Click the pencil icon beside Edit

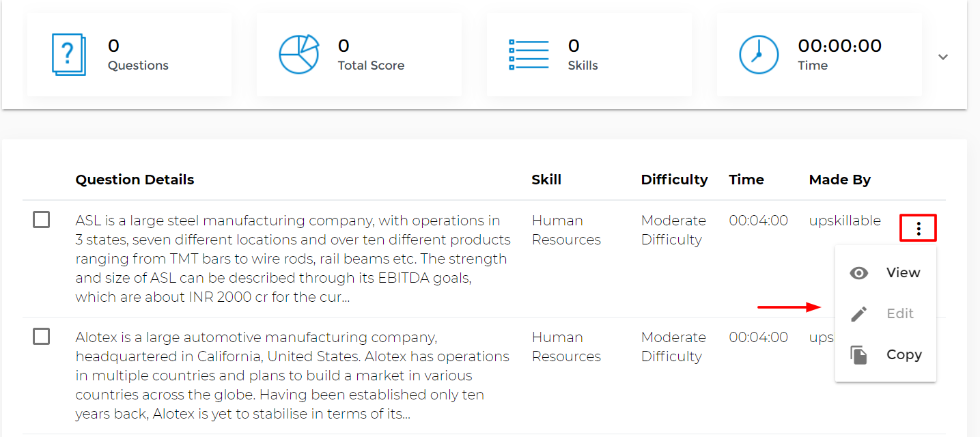point(859,314)
